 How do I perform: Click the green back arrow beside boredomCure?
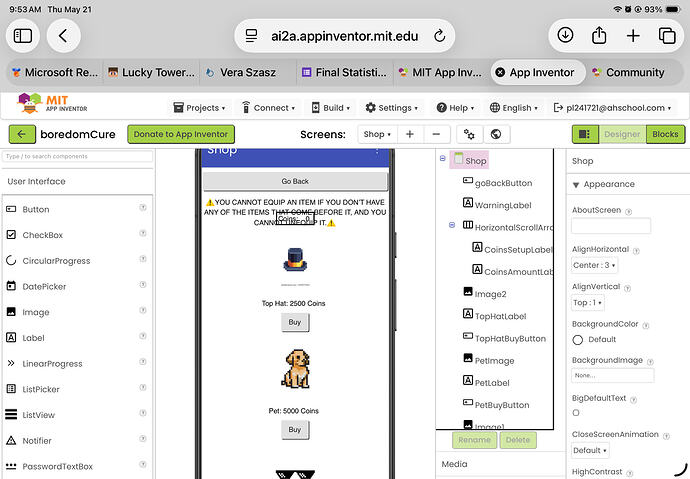pos(22,134)
